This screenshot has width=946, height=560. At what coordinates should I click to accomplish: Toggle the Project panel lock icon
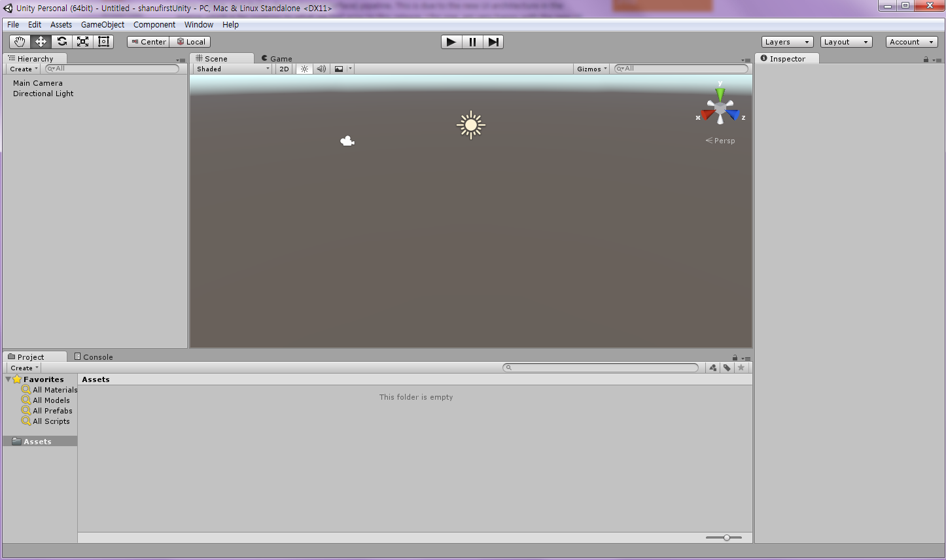pos(735,358)
